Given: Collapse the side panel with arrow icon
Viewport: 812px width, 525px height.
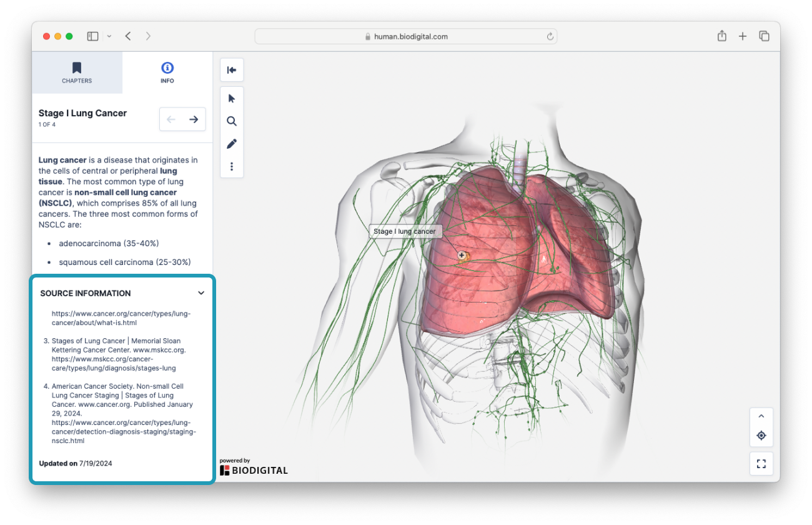Looking at the screenshot, I should pyautogui.click(x=232, y=70).
